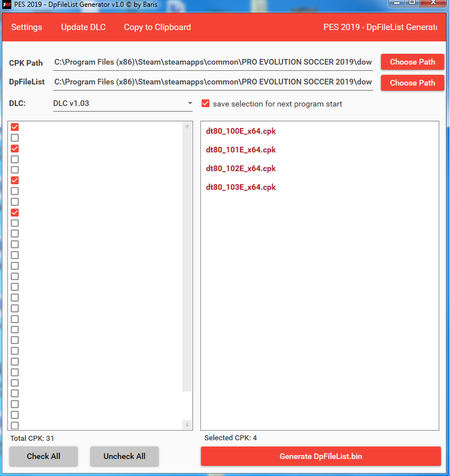Click the CPK list scroll-up arrow

tap(187, 127)
